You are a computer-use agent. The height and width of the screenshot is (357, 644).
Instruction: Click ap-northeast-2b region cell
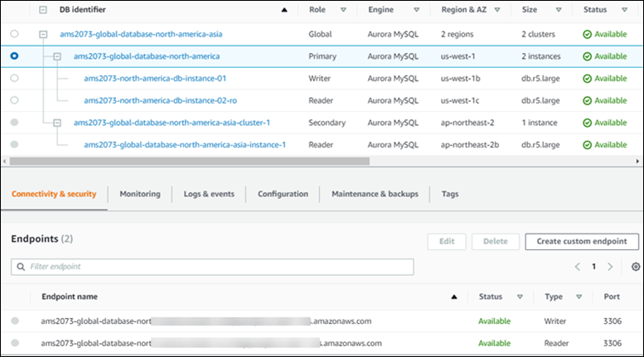[x=470, y=145]
